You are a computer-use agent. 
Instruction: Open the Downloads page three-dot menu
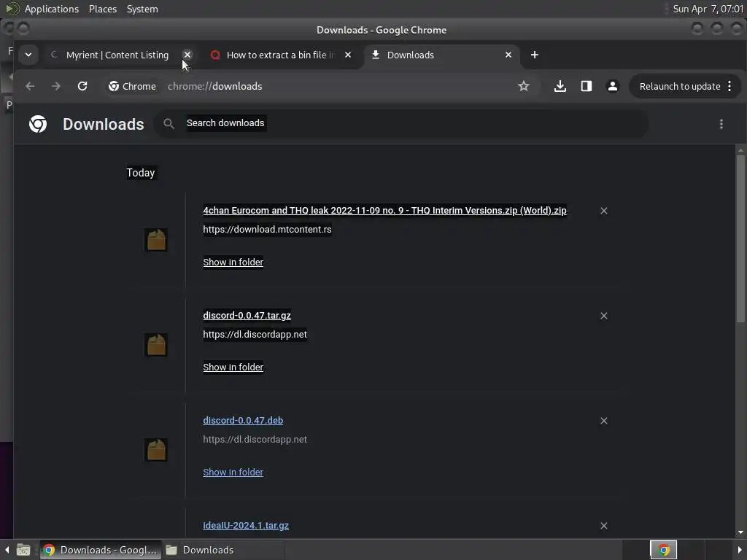721,124
